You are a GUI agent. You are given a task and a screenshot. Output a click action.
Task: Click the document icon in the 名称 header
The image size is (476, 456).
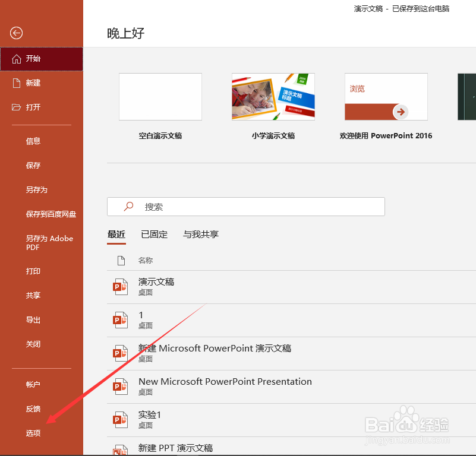(x=121, y=260)
